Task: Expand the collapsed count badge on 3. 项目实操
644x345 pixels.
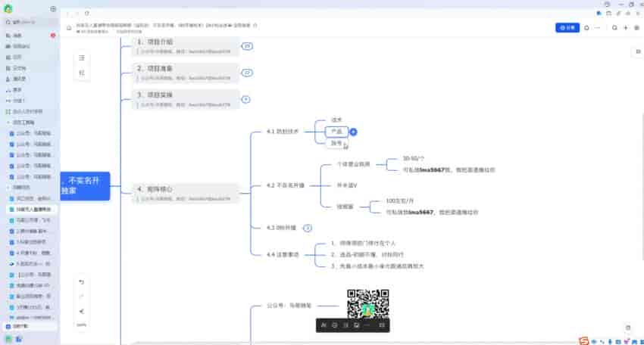Action: 245,99
